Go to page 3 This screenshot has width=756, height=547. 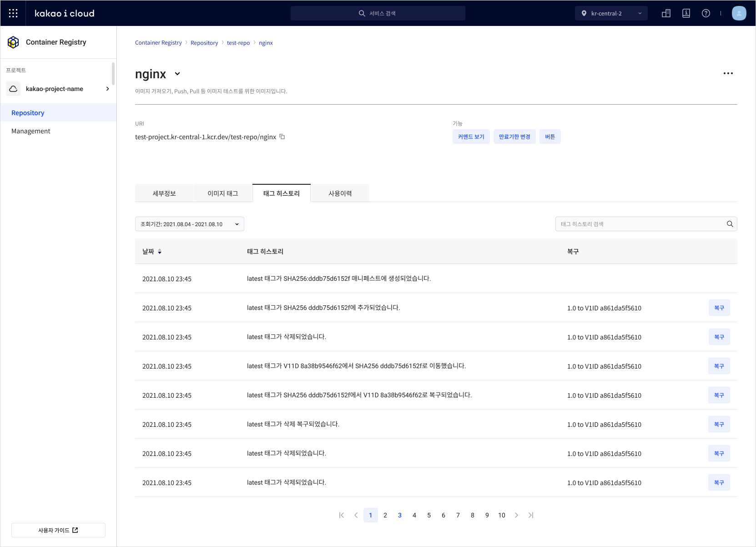tap(400, 515)
